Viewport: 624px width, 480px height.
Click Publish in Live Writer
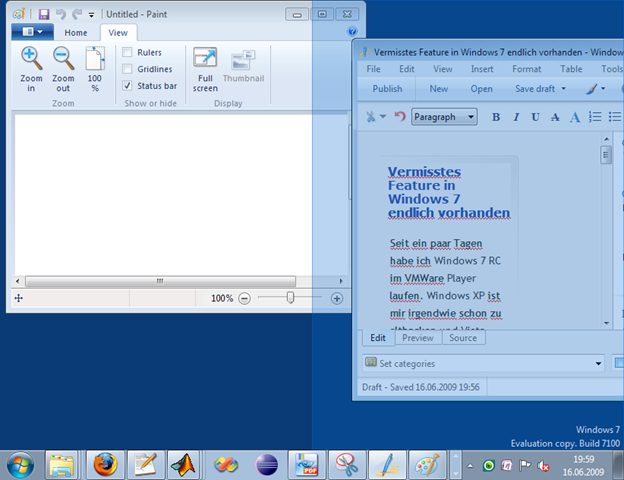pyautogui.click(x=387, y=88)
